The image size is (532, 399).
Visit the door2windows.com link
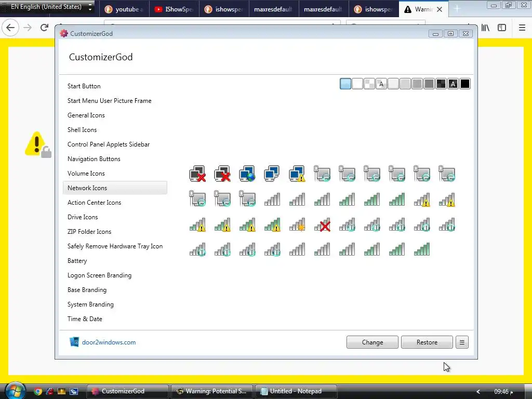click(x=109, y=342)
